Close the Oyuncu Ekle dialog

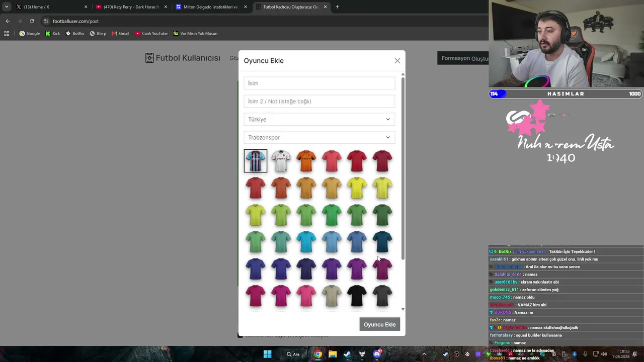397,61
